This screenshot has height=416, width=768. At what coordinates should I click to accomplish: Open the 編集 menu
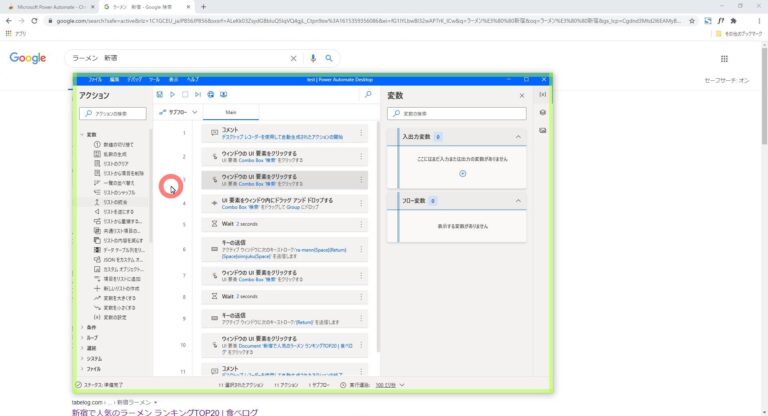point(115,79)
